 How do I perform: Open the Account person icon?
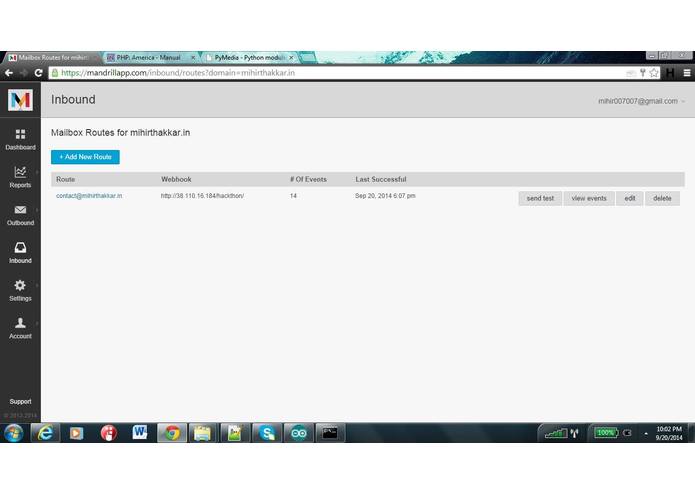click(x=20, y=323)
